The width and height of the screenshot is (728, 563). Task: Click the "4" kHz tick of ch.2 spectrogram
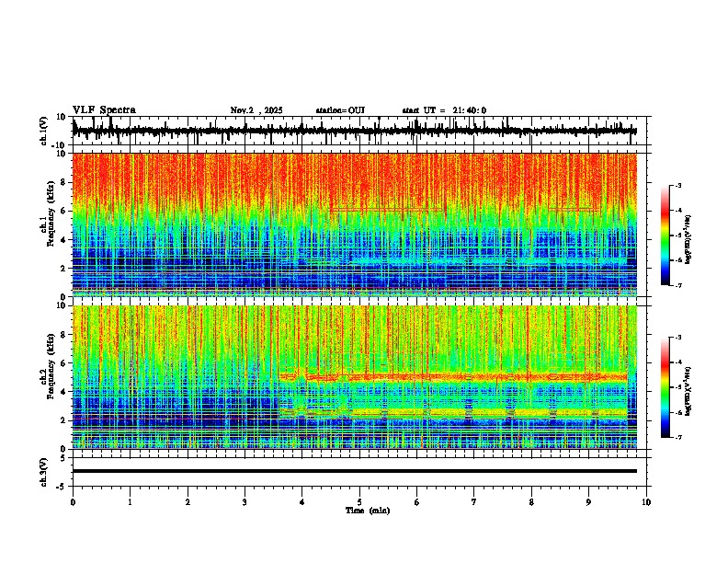click(63, 392)
